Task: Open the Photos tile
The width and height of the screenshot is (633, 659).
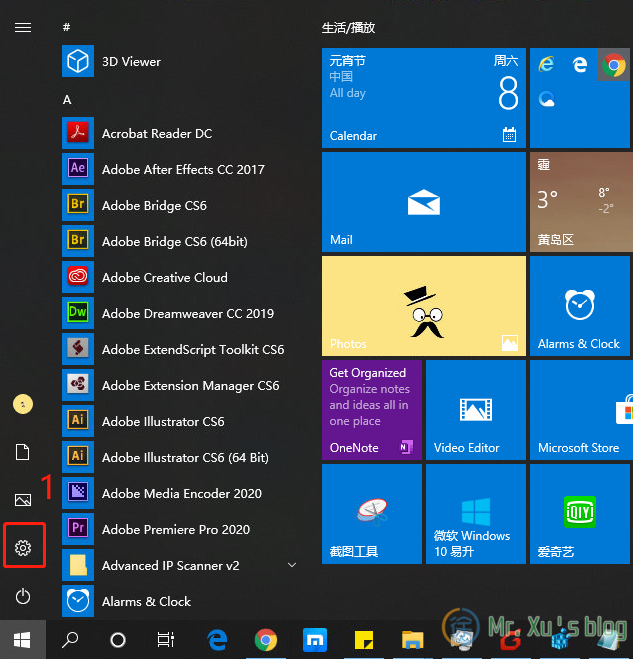Action: [424, 306]
